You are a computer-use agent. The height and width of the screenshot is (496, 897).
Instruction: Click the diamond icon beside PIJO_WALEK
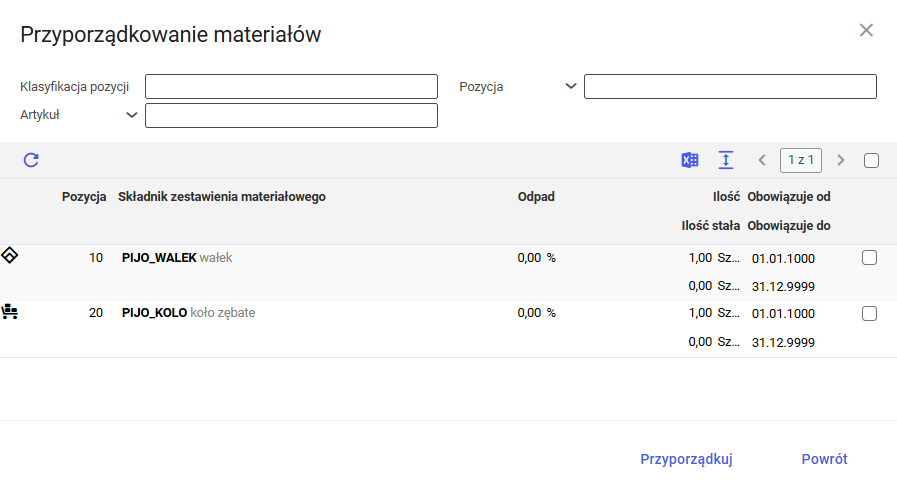pos(10,256)
